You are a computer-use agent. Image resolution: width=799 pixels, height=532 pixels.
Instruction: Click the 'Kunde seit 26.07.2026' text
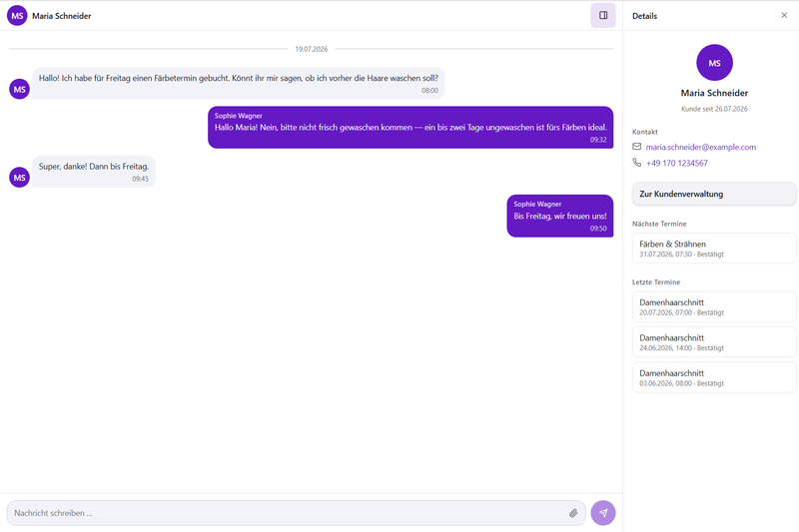click(714, 109)
